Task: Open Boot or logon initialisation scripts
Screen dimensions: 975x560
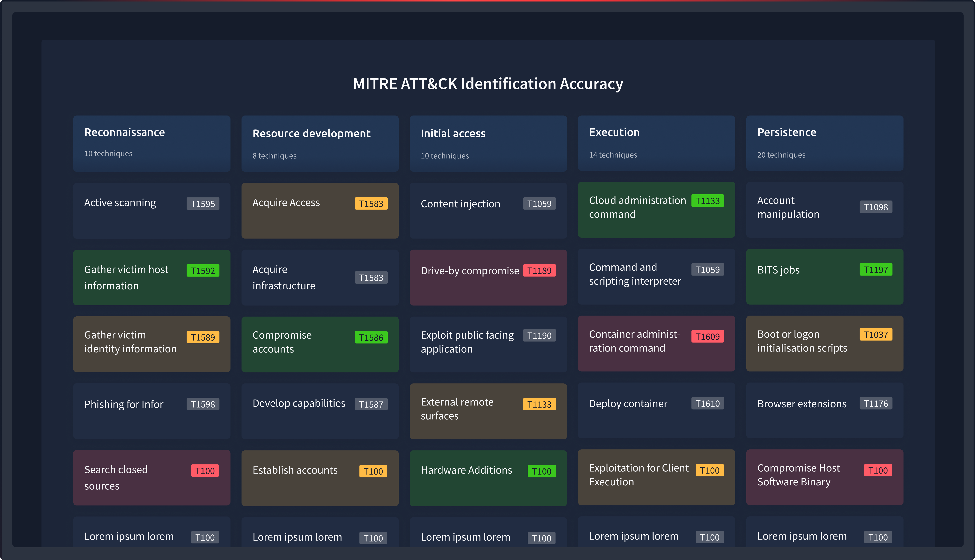Action: point(825,344)
